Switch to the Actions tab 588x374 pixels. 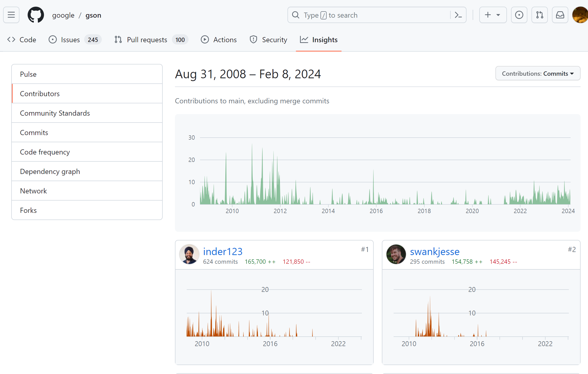pyautogui.click(x=219, y=40)
